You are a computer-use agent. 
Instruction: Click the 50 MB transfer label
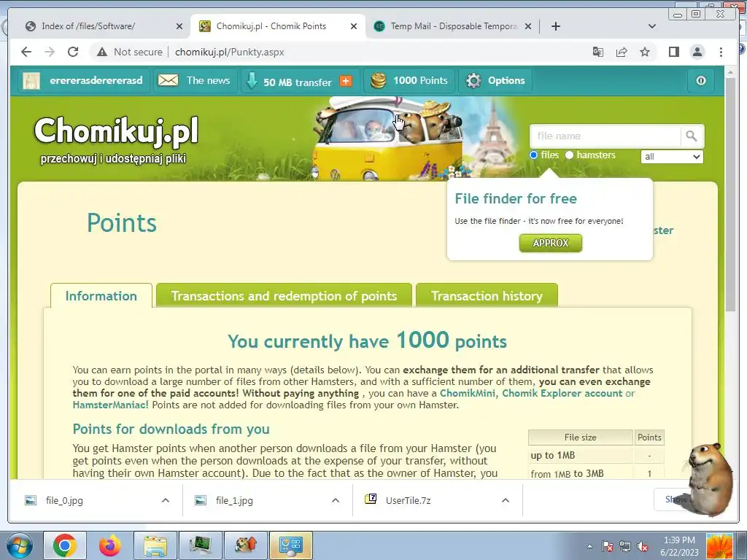pyautogui.click(x=298, y=82)
